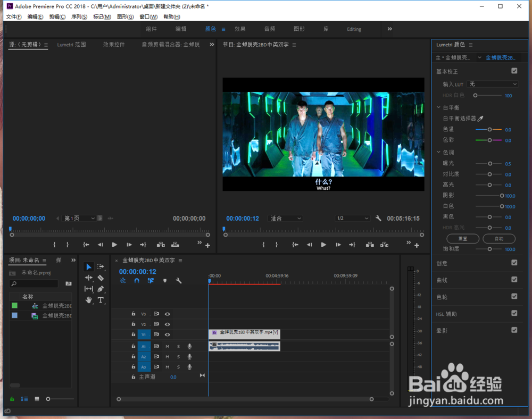Image resolution: width=532 pixels, height=419 pixels.
Task: Open the Sequence menu
Action: tap(79, 16)
